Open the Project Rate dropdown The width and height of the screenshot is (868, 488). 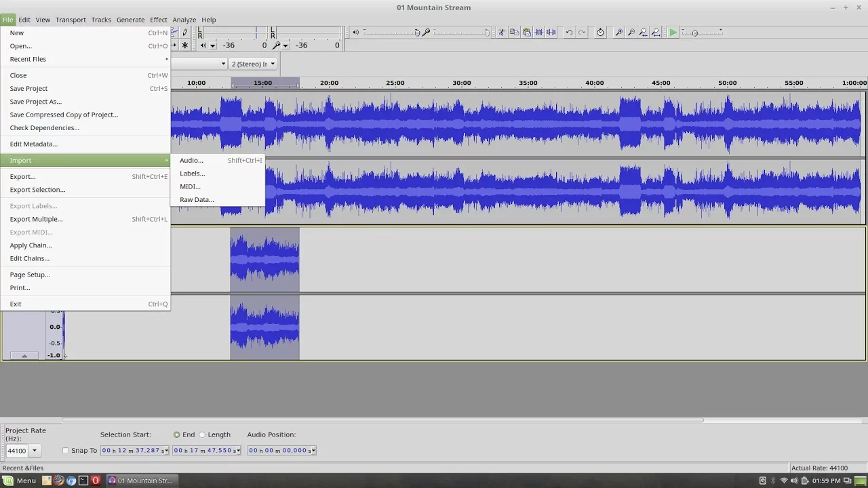click(x=34, y=451)
